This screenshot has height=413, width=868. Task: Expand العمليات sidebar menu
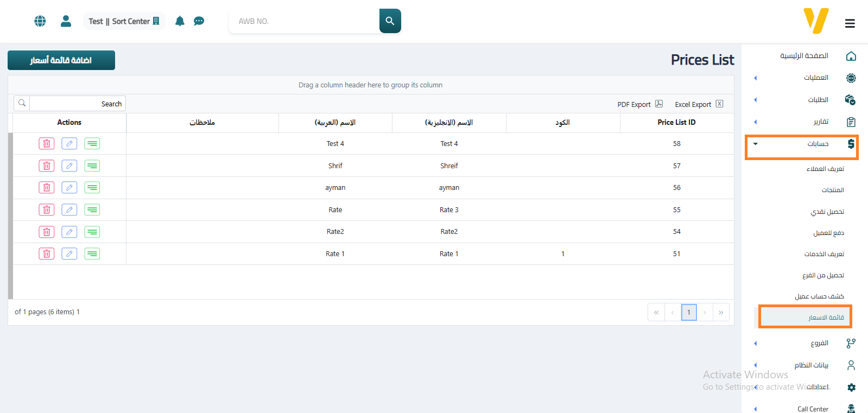coord(804,78)
